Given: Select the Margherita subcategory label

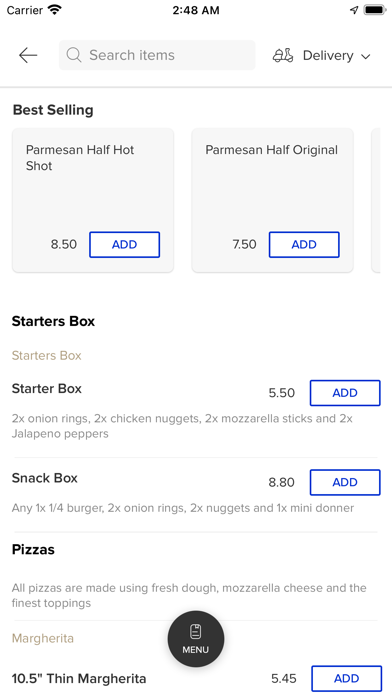Looking at the screenshot, I should click(43, 638).
